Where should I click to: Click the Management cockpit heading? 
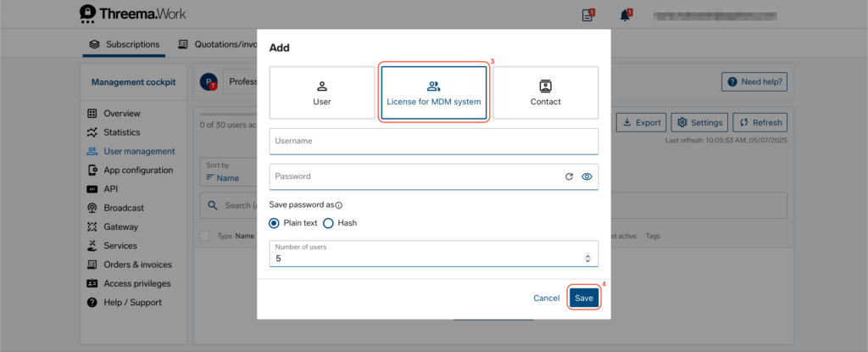pos(133,82)
